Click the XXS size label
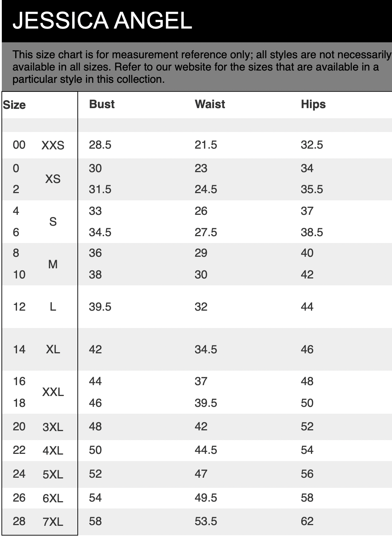Screen dimensions: 392x541 click(x=53, y=145)
